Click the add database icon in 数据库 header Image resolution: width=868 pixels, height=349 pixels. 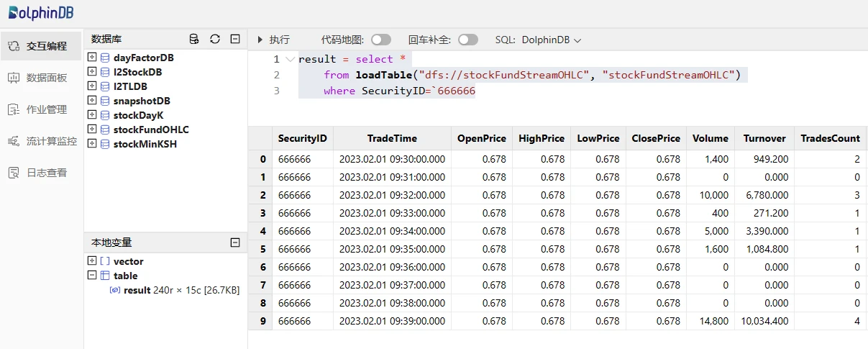[194, 39]
